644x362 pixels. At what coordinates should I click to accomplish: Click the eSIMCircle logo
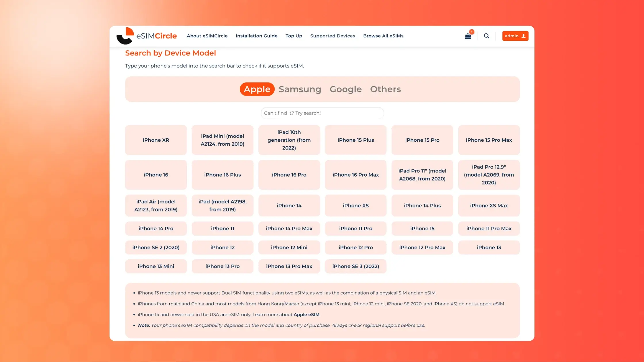(x=147, y=36)
